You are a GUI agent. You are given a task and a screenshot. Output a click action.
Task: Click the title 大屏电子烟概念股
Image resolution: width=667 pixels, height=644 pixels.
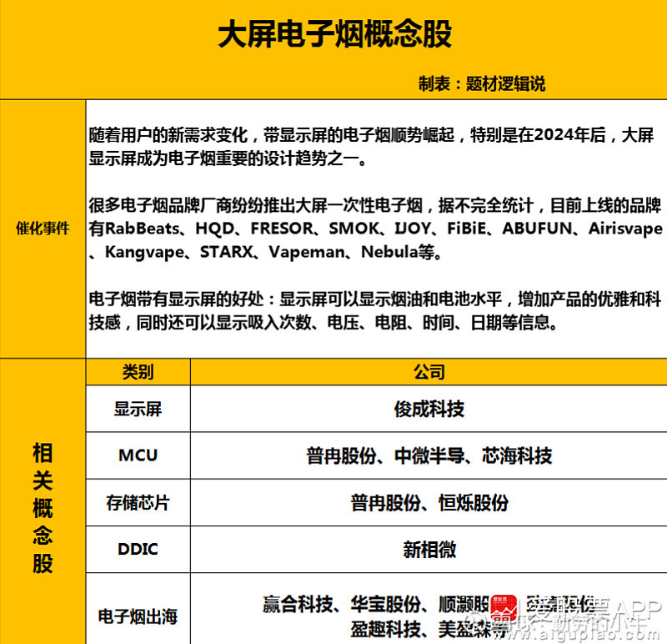click(x=335, y=34)
